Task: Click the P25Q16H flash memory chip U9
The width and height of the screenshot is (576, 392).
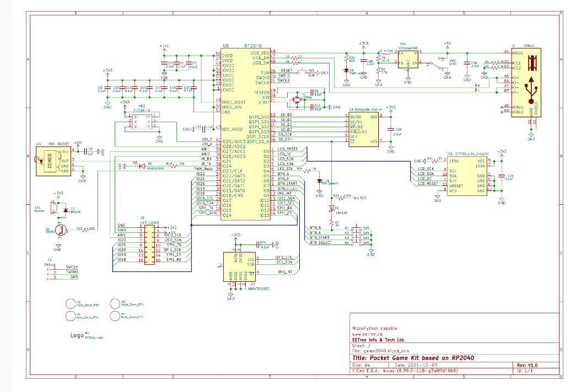Action: click(363, 129)
